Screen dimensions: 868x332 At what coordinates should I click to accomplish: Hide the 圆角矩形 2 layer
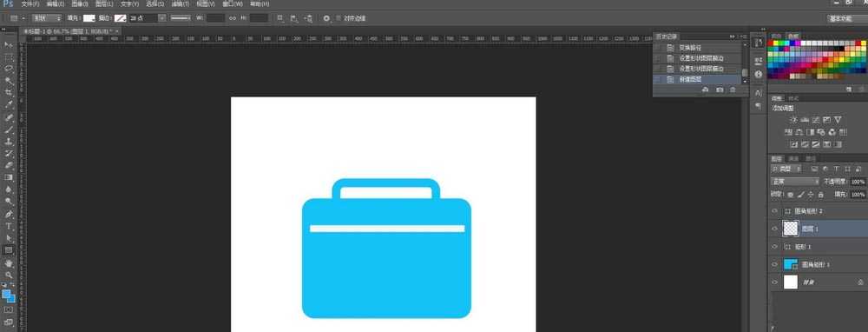coord(774,211)
